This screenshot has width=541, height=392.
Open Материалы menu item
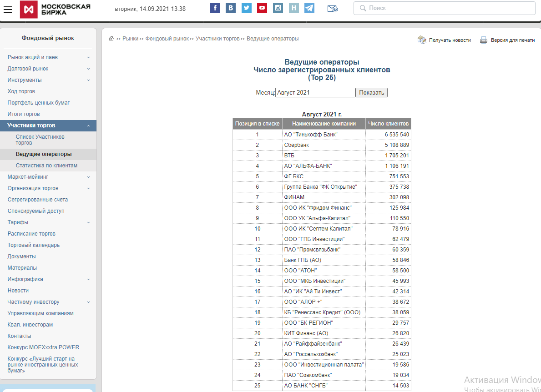tap(22, 268)
